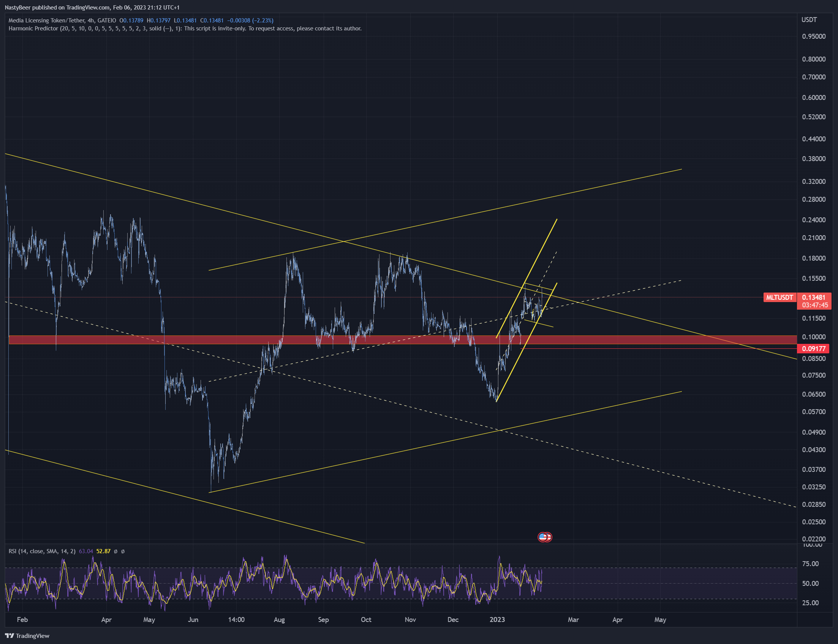This screenshot has width=838, height=644.
Task: Click the change value −0.00308 (−2.23%)
Action: point(250,20)
